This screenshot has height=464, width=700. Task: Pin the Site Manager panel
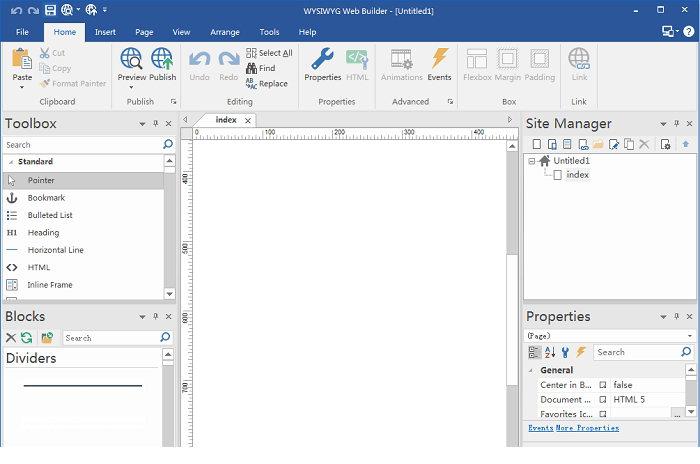point(676,124)
